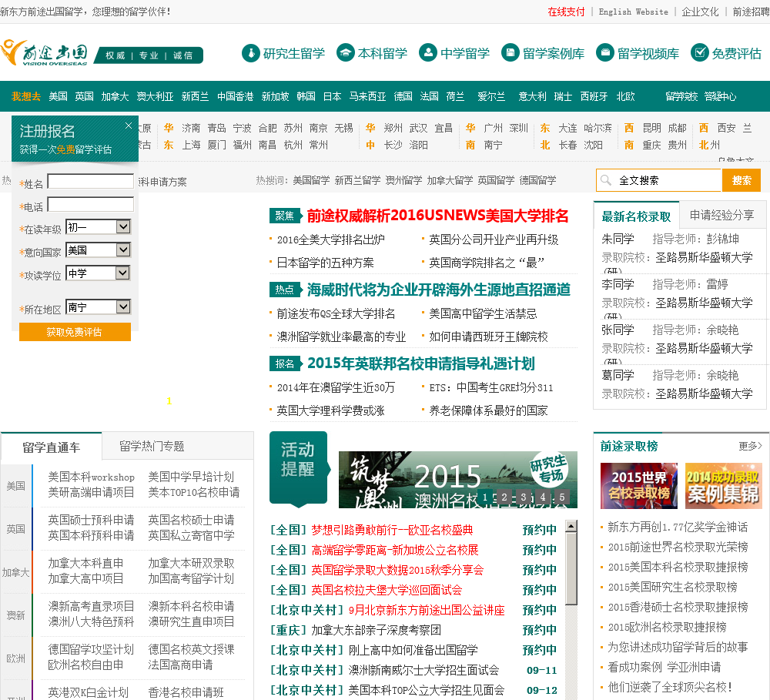The height and width of the screenshot is (700, 770).
Task: Close the 注册报名 registration popup
Action: 129,126
